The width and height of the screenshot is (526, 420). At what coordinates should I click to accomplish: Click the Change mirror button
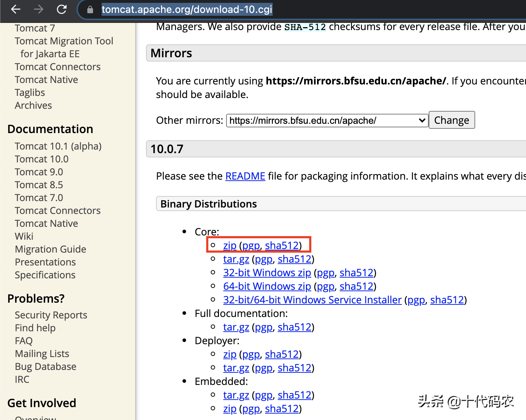(x=452, y=120)
